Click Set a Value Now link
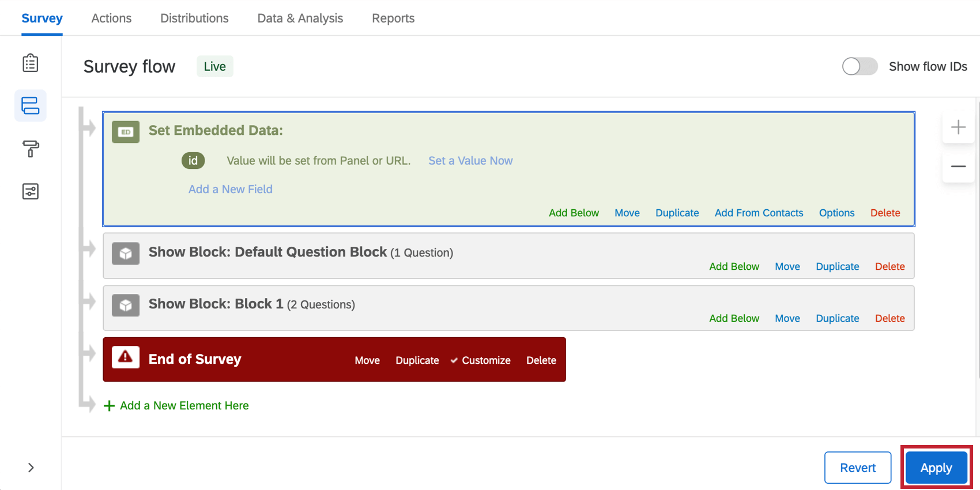 [x=470, y=161]
